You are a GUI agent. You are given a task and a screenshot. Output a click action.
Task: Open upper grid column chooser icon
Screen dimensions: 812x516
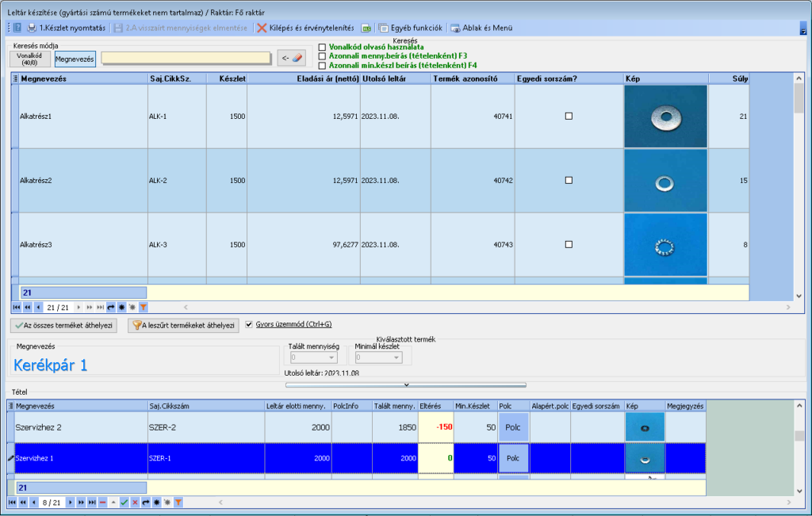(x=15, y=78)
